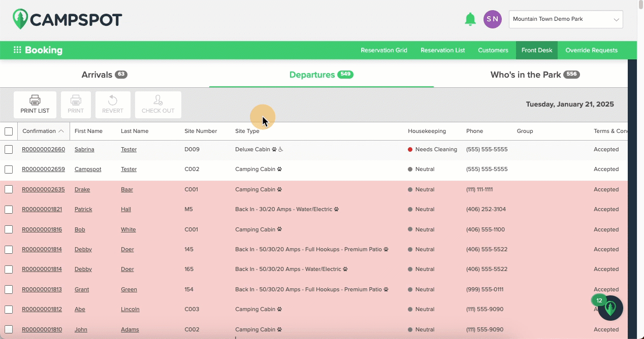Switch to the Arrivals tab
Viewport: 644px width, 339px height.
[x=105, y=75]
